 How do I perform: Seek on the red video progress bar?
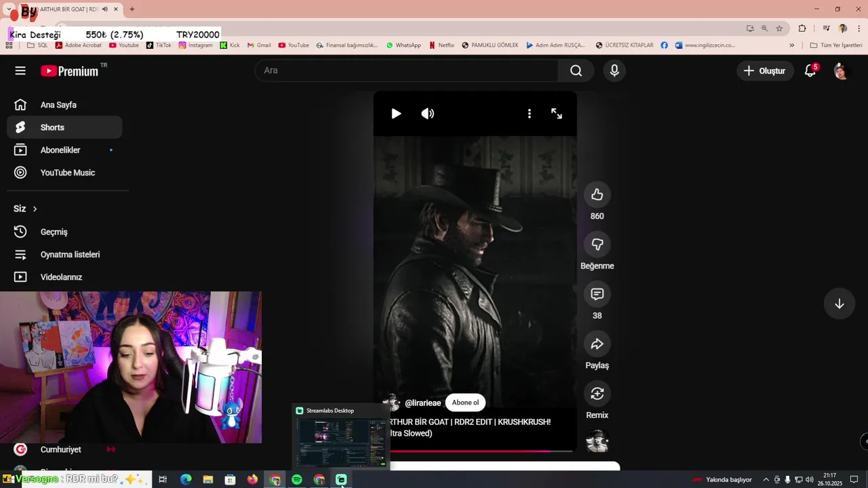[481, 451]
